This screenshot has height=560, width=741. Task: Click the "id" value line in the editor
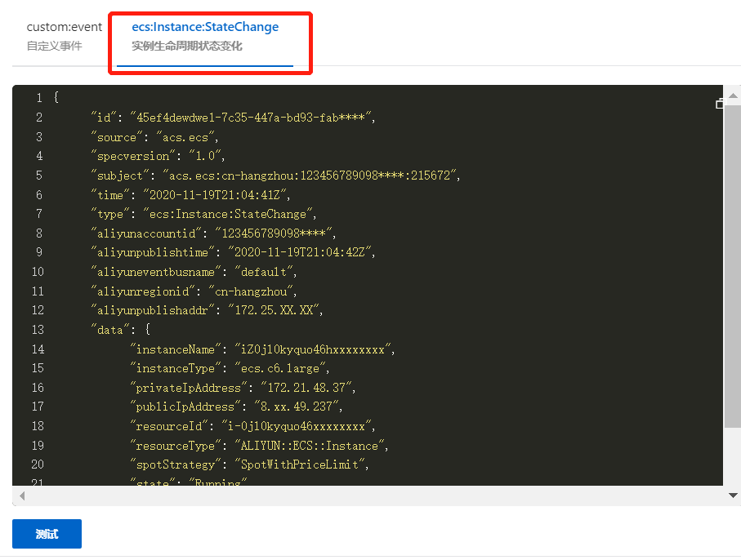click(233, 118)
